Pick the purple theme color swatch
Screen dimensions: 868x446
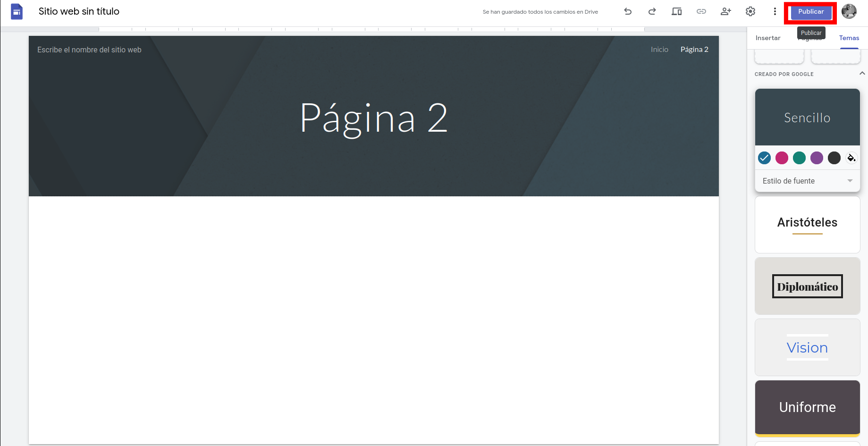pyautogui.click(x=817, y=158)
